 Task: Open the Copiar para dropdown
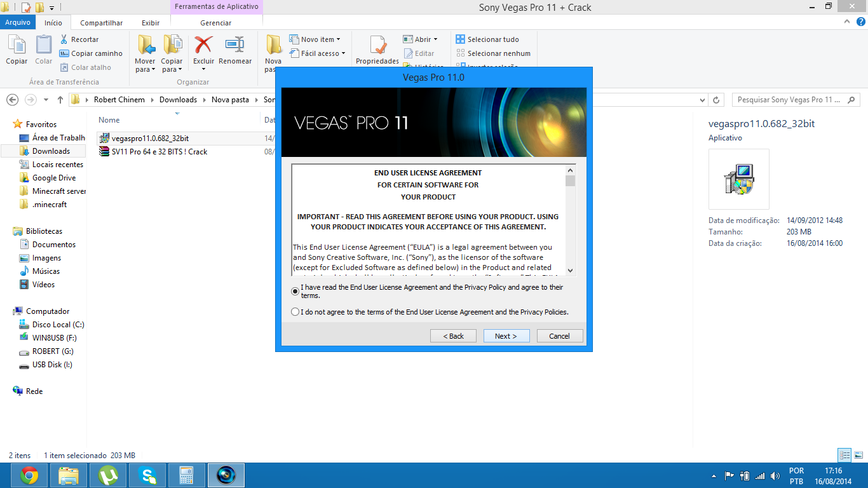172,65
